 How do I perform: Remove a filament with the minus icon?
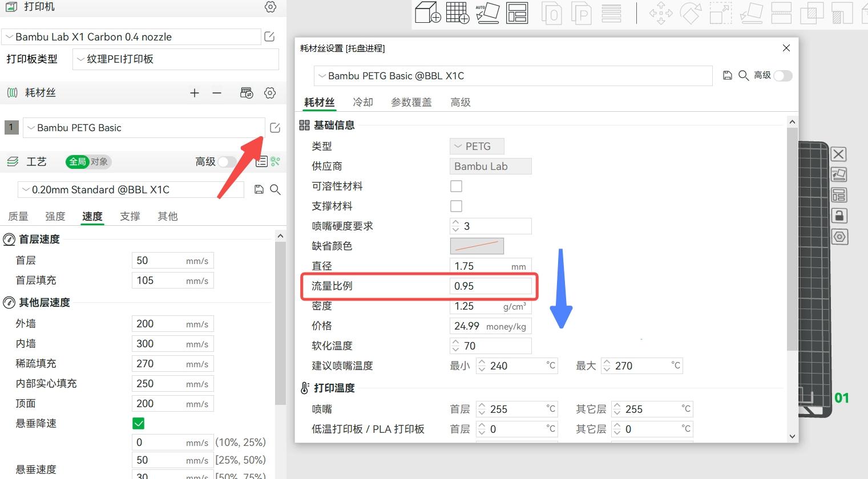pyautogui.click(x=217, y=93)
